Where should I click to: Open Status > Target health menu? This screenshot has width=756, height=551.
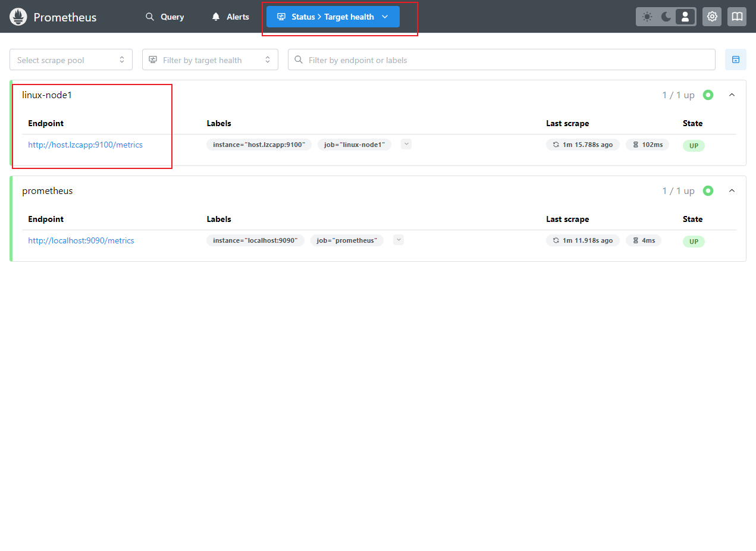coord(333,17)
